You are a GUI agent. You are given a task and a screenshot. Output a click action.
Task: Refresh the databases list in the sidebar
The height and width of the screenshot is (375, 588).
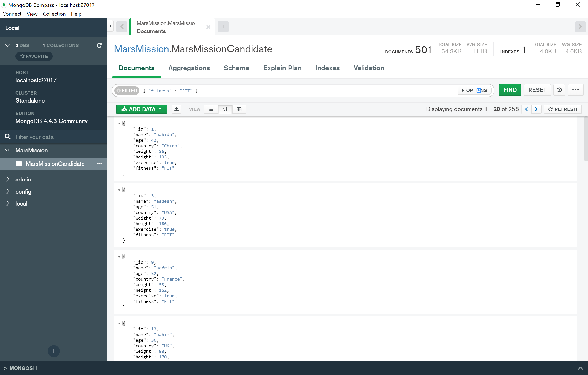tap(99, 45)
